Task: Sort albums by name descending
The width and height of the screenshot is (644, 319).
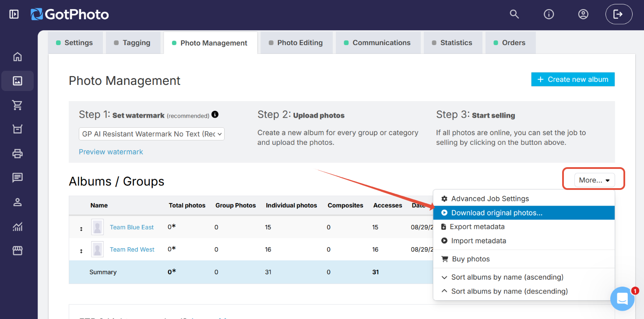Action: tap(524, 291)
